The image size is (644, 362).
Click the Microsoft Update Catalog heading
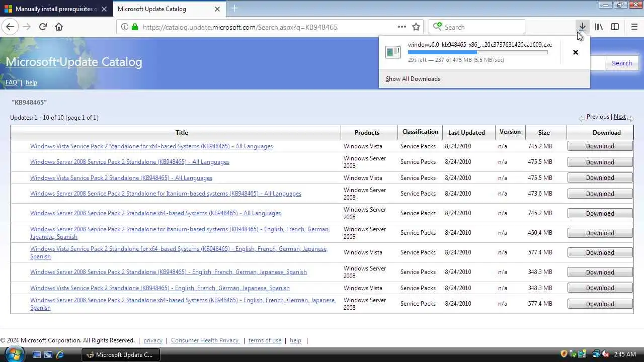[x=73, y=62]
